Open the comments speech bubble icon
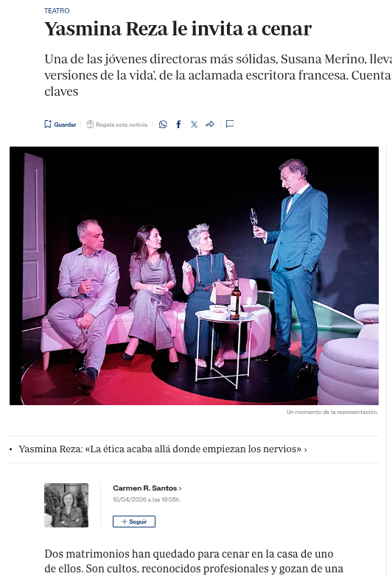Screen dimensions: 392x579 [230, 124]
